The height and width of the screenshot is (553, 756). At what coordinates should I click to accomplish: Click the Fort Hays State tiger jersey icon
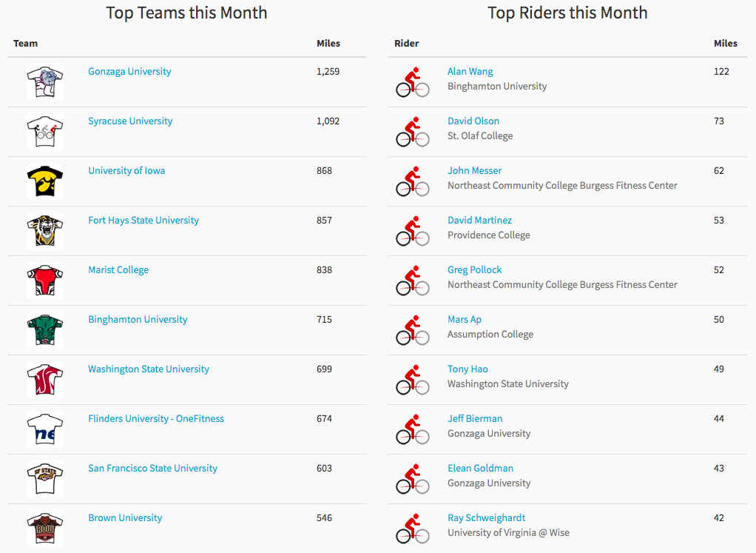tap(45, 231)
